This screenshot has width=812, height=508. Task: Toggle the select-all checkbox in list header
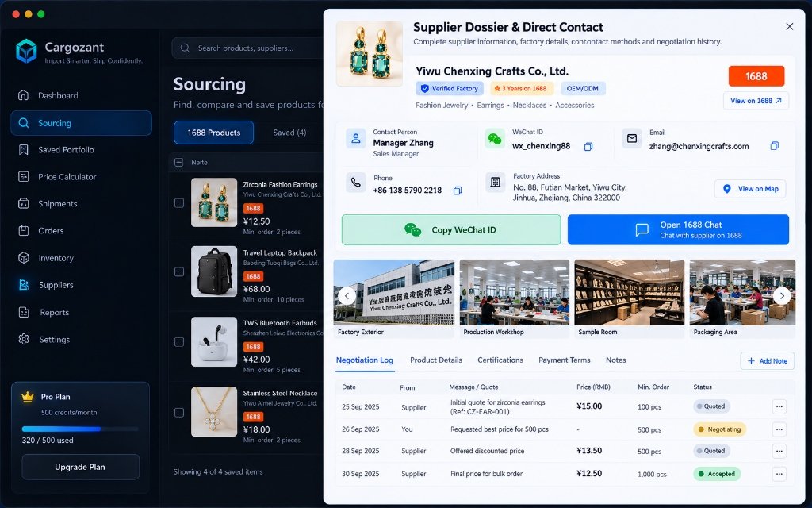point(178,162)
